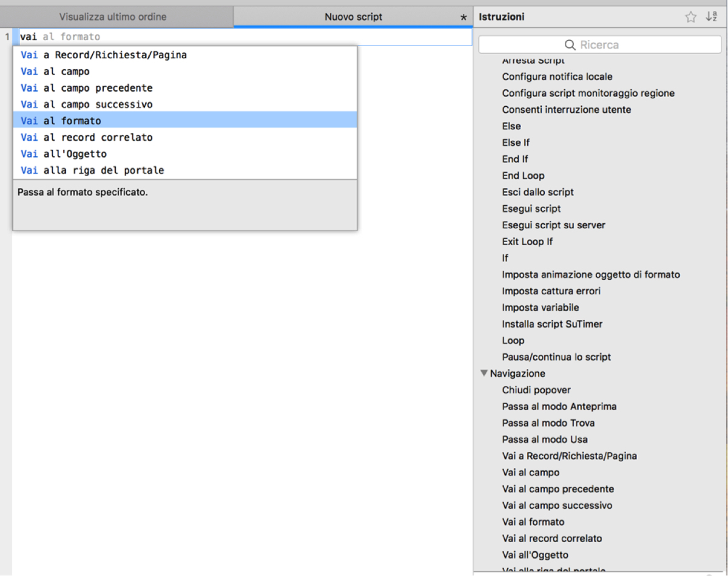Select Esegui script instruction
Screen dimensions: 728x576
(x=531, y=208)
